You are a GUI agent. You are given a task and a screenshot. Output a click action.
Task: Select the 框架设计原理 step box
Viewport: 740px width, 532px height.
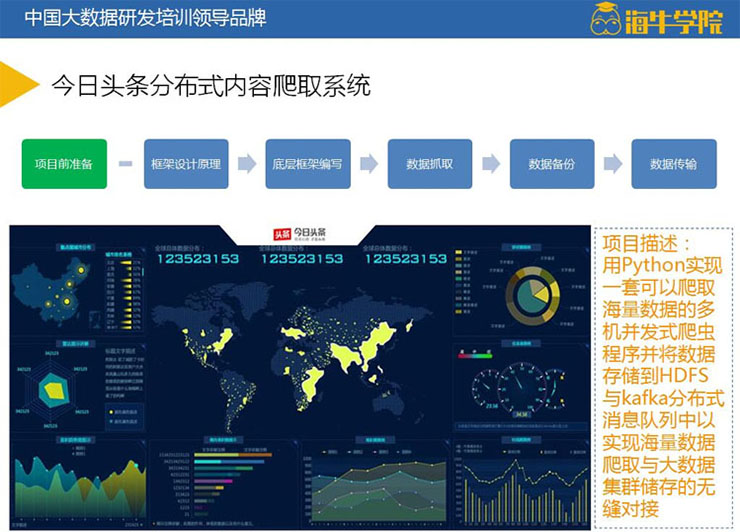[186, 164]
